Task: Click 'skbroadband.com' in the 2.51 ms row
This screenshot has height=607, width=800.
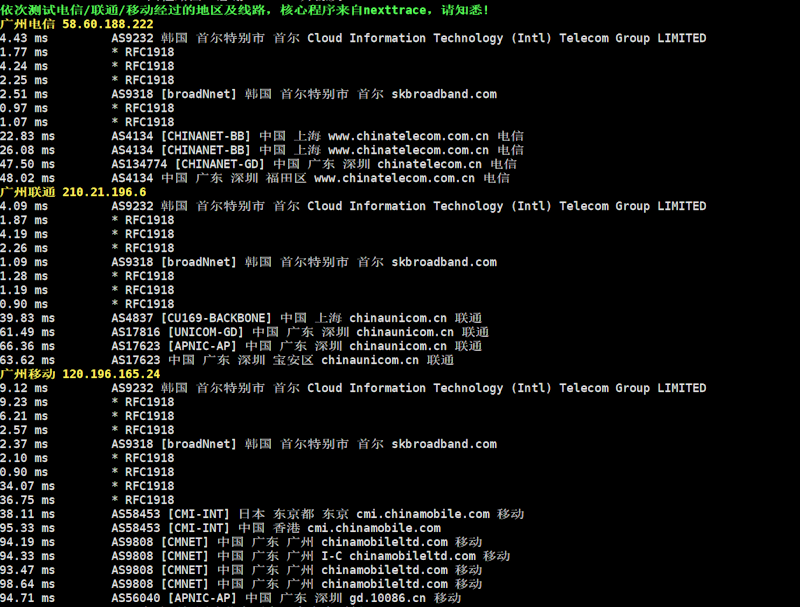Action: [444, 94]
